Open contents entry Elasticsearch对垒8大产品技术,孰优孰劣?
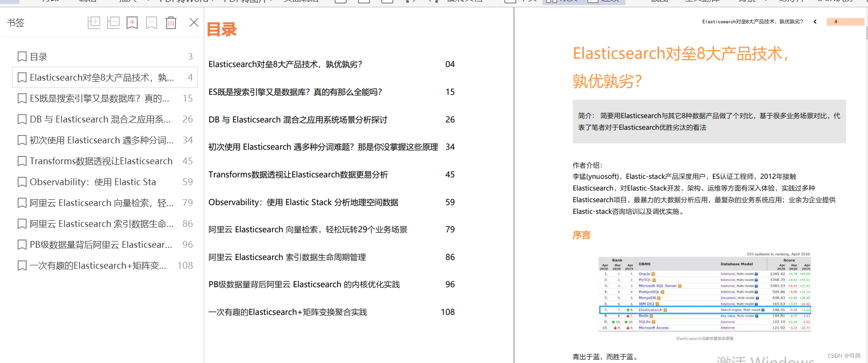This screenshot has width=868, height=363. coord(285,65)
